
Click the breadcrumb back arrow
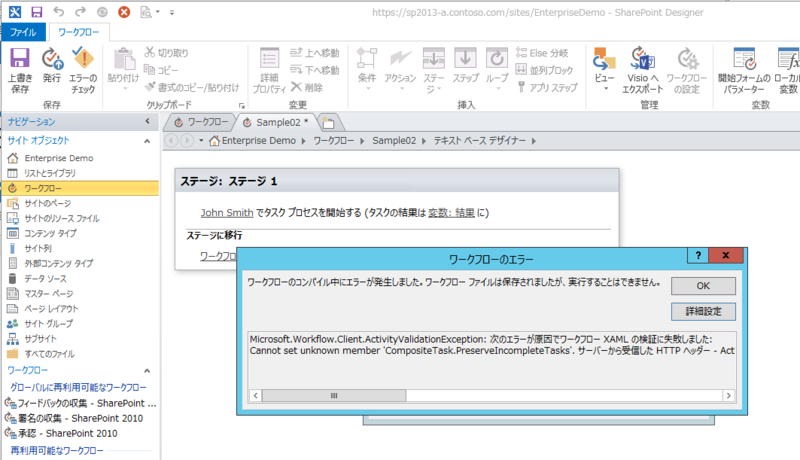[x=171, y=140]
